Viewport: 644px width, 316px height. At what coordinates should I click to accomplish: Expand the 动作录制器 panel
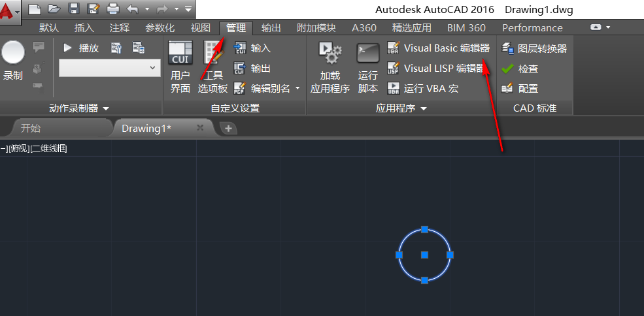[x=80, y=108]
